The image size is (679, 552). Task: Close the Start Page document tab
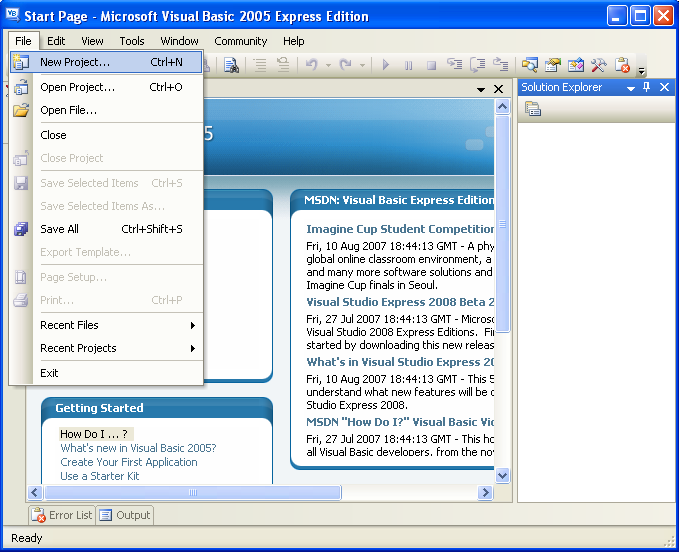(x=498, y=89)
